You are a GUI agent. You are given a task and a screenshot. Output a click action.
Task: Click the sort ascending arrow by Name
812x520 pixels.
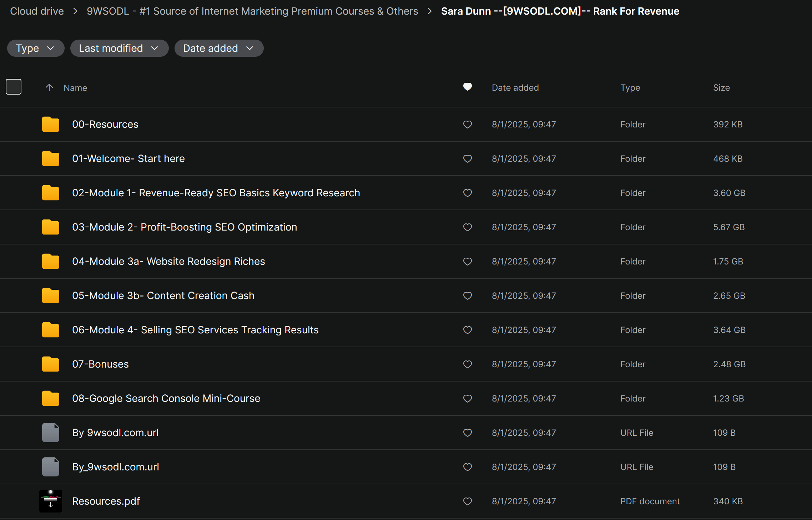pyautogui.click(x=49, y=87)
